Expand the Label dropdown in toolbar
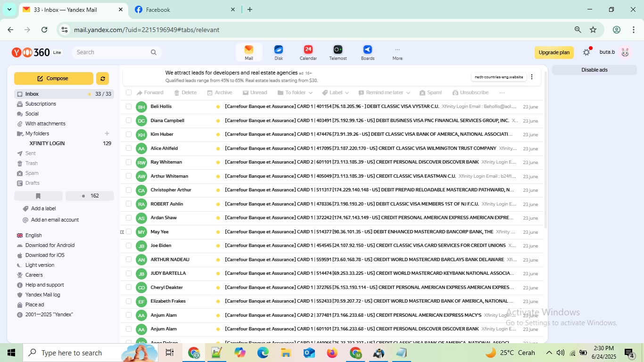644x362 pixels. click(336, 93)
